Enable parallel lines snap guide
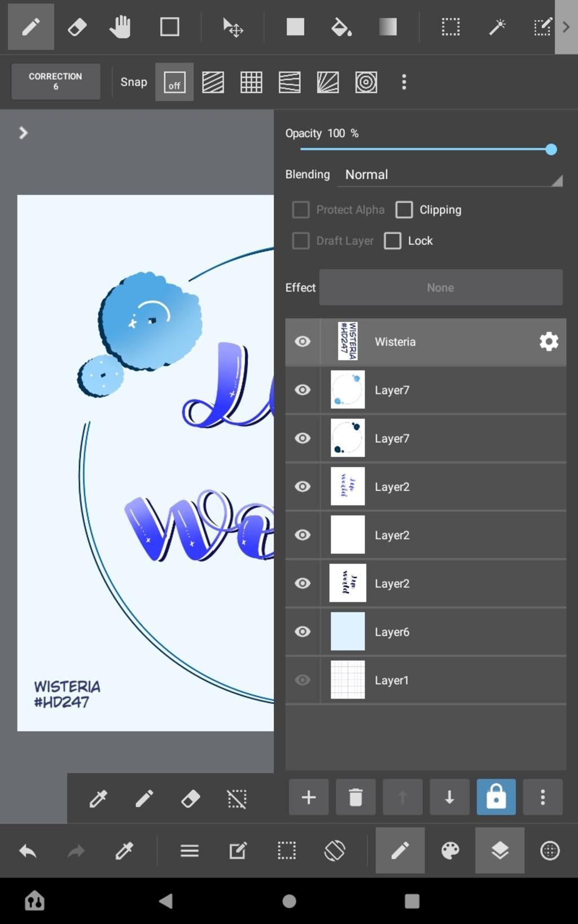The height and width of the screenshot is (924, 578). (x=213, y=82)
